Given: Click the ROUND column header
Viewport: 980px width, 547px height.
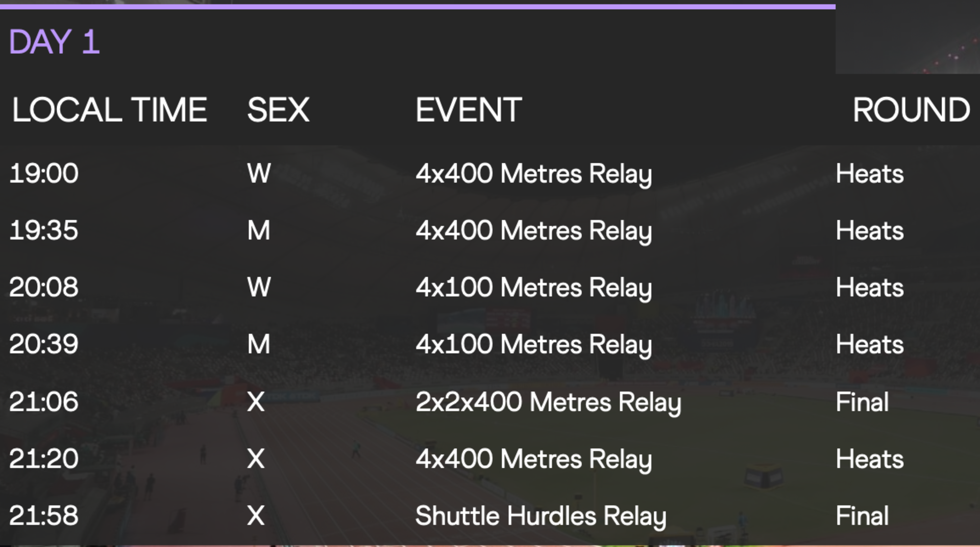Looking at the screenshot, I should click(x=911, y=110).
